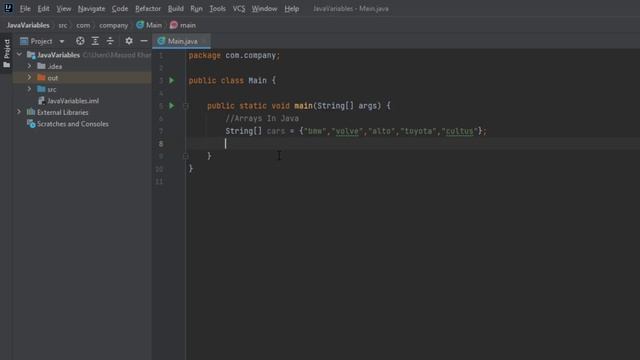
Task: Open the View menu
Action: [x=63, y=9]
